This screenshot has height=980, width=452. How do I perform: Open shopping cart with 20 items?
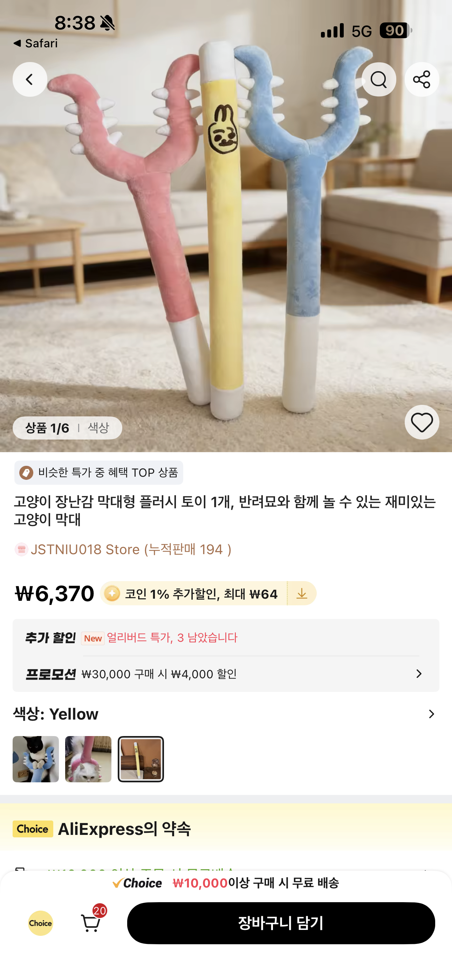point(92,922)
